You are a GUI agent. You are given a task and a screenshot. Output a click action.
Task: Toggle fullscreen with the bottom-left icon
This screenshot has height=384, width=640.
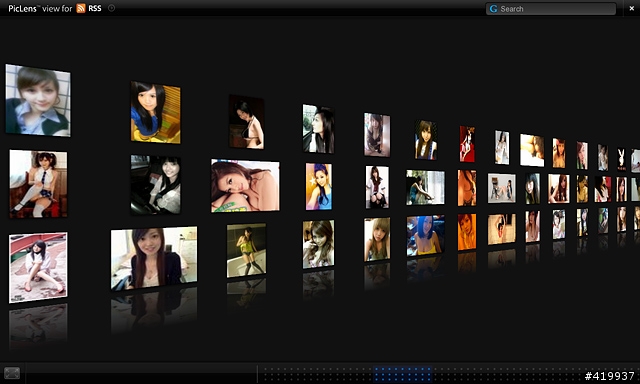click(11, 373)
